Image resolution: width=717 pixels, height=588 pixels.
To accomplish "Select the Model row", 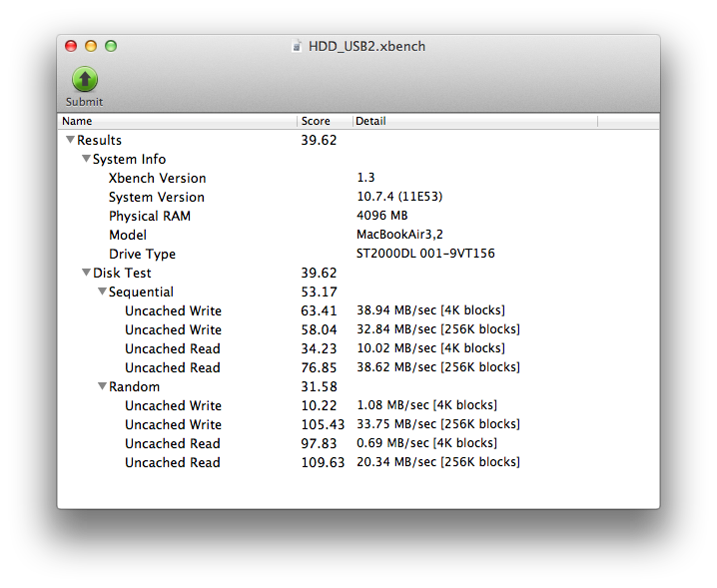I will pyautogui.click(x=358, y=235).
